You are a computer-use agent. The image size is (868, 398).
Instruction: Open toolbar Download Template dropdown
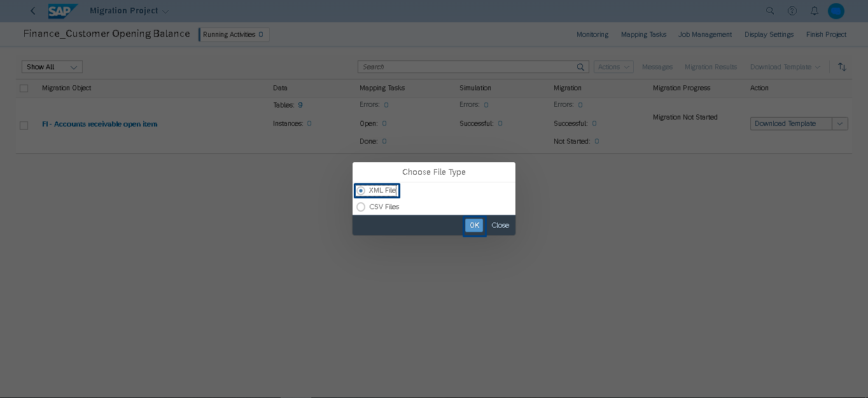785,67
